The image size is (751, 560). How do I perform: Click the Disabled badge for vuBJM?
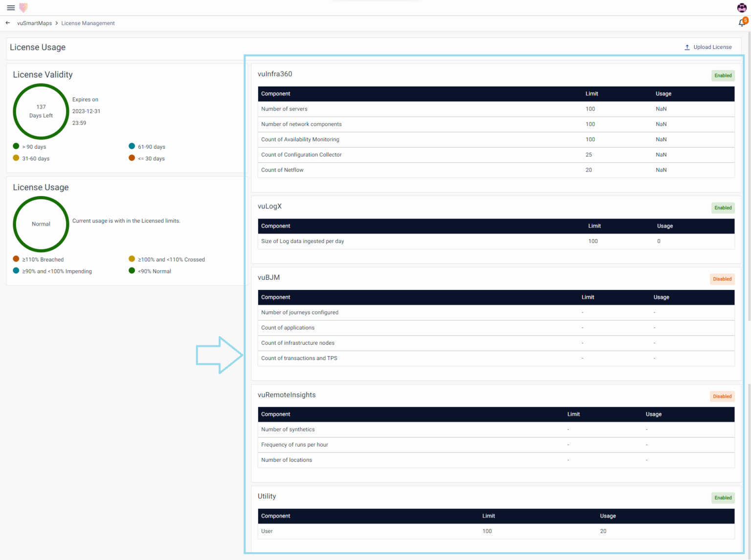[x=722, y=279]
